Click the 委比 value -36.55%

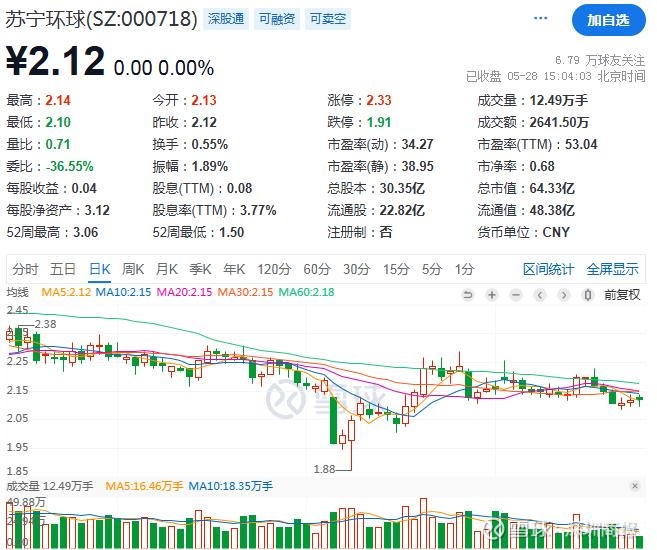click(x=70, y=166)
